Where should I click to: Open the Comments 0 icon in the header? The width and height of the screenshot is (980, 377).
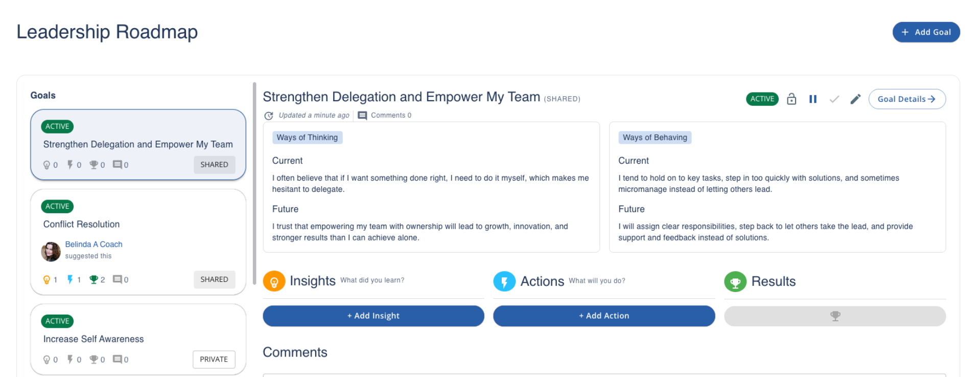point(362,115)
